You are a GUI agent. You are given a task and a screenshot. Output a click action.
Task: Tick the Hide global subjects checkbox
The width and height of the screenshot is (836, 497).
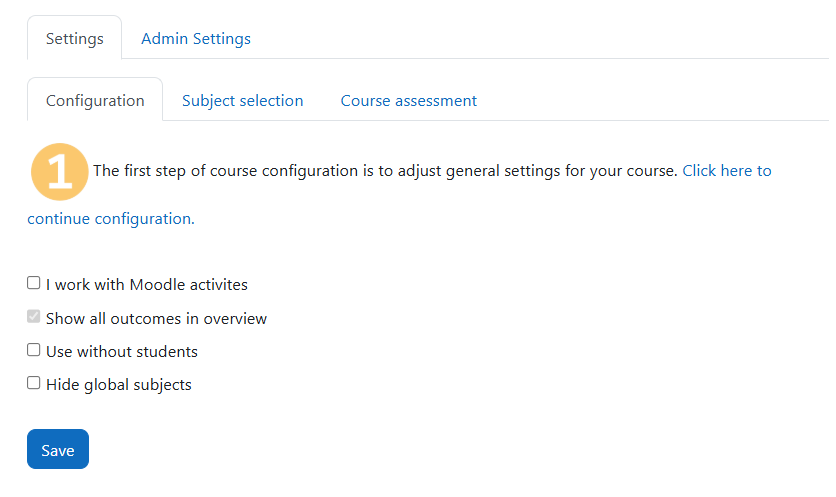(x=34, y=383)
